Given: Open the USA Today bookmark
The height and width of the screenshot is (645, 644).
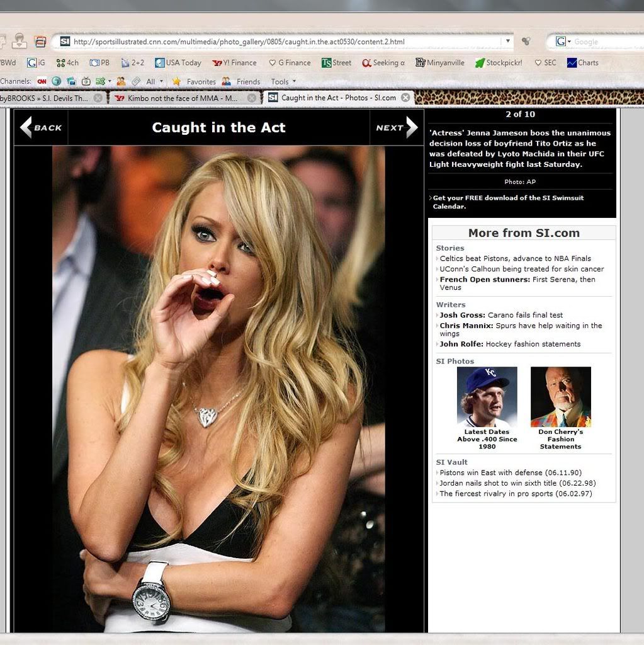Looking at the screenshot, I should click(x=178, y=63).
